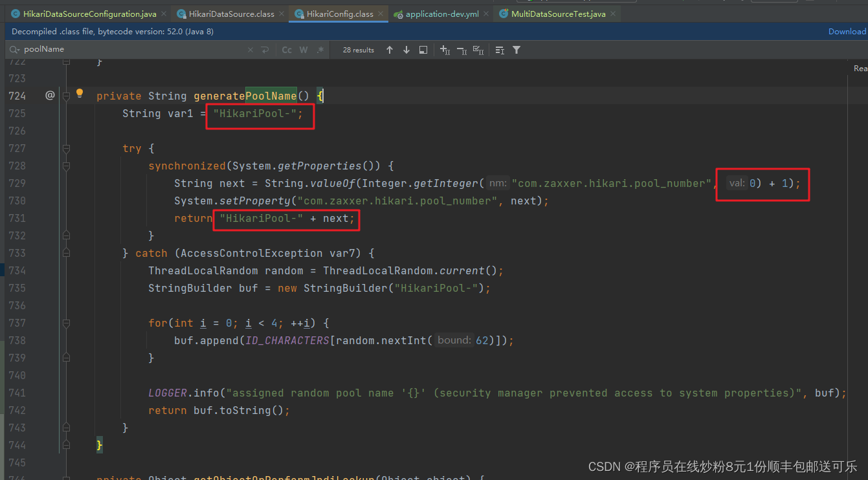Click 'setProperty' on line 730
The image size is (868, 480).
click(x=255, y=201)
